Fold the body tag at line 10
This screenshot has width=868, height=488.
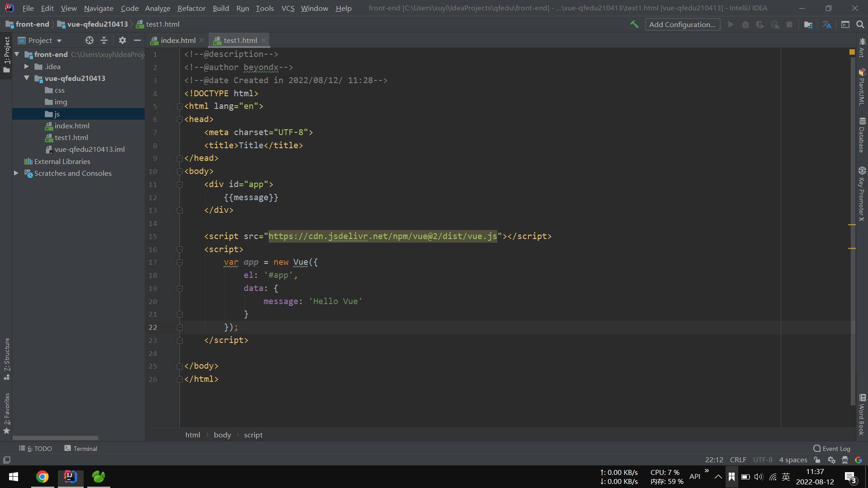pyautogui.click(x=179, y=171)
